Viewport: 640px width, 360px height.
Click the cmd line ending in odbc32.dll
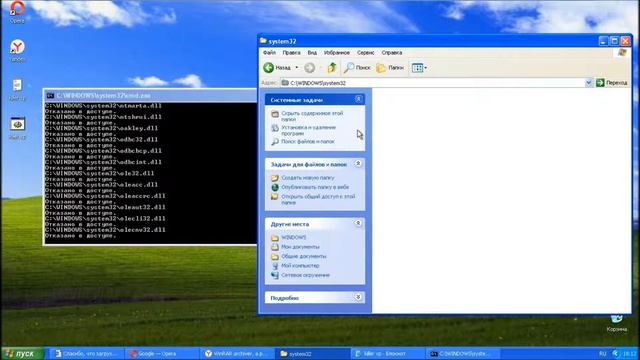(101, 140)
